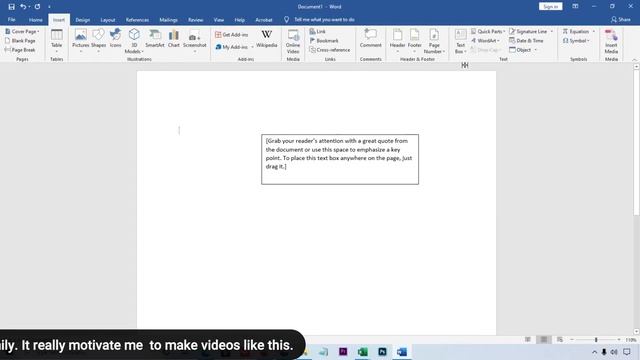640x360 pixels.
Task: Open the Header dropdown
Action: [x=397, y=41]
